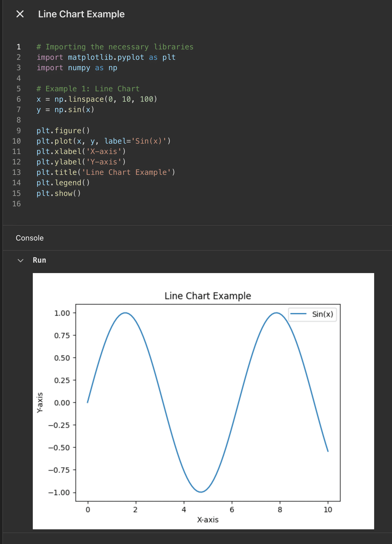Close the Line Chart Example panel
The height and width of the screenshot is (544, 392).
pos(20,14)
